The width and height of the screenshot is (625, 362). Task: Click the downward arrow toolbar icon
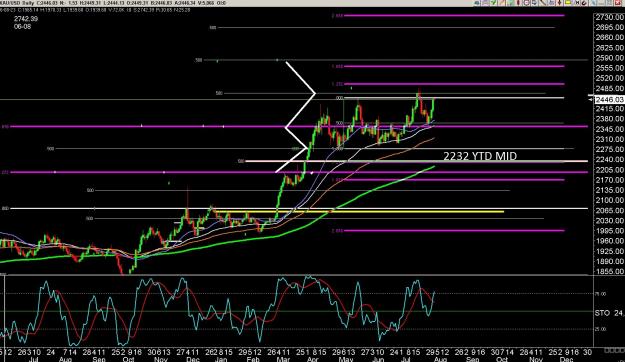click(560, 2)
